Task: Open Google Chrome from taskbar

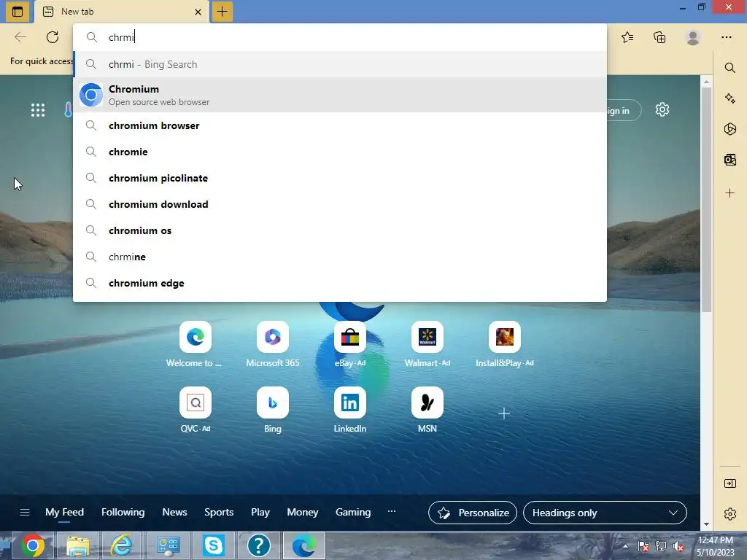Action: pyautogui.click(x=32, y=545)
